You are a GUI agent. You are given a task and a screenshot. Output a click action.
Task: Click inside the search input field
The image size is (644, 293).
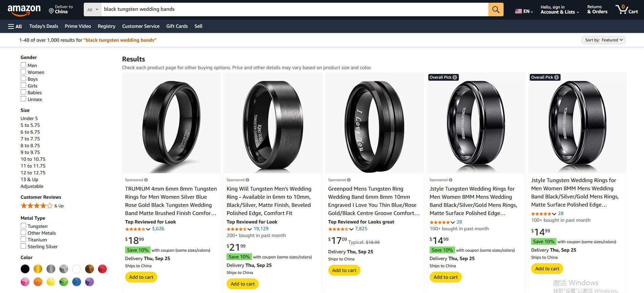coord(271,9)
